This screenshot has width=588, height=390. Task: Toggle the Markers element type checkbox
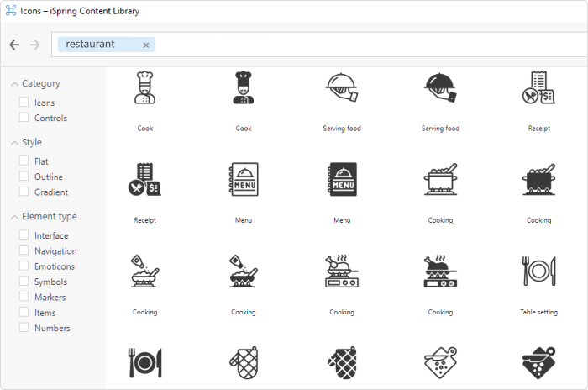pyautogui.click(x=24, y=297)
